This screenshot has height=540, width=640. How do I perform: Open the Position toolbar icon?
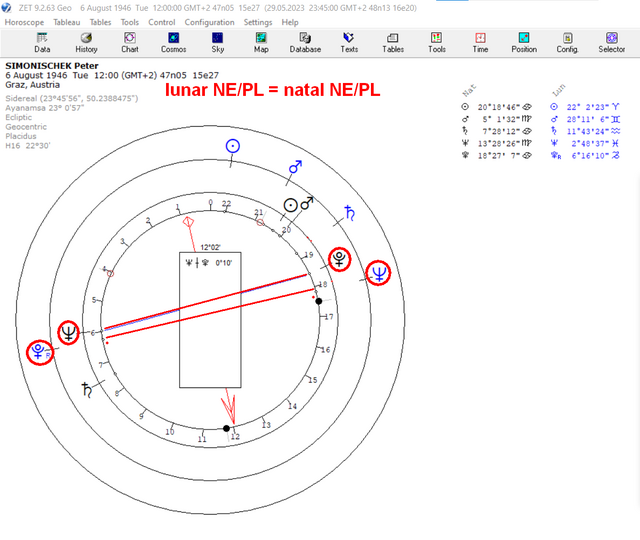coord(524,42)
